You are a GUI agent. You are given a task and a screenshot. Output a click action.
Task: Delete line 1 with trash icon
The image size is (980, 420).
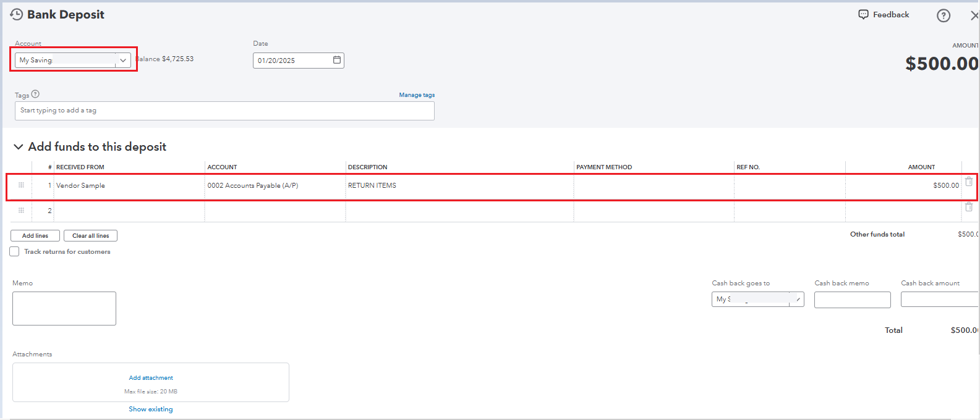(x=969, y=182)
